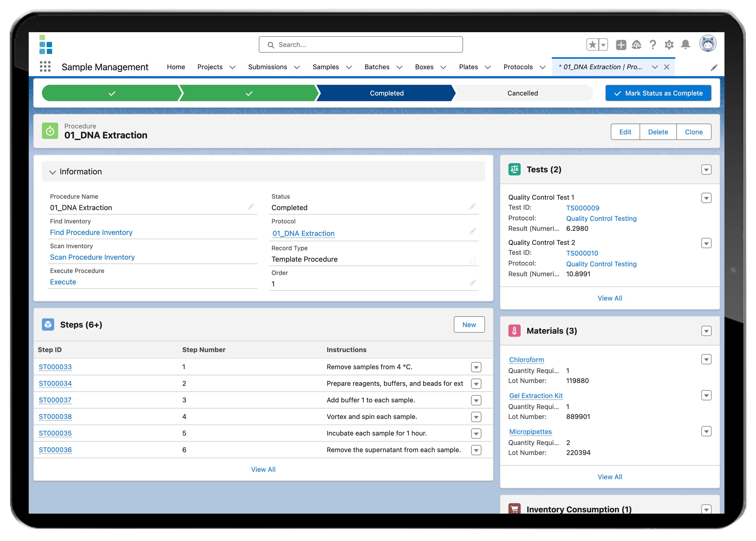This screenshot has height=541, width=756.
Task: Click Mark Status as Complete button
Action: (x=658, y=93)
